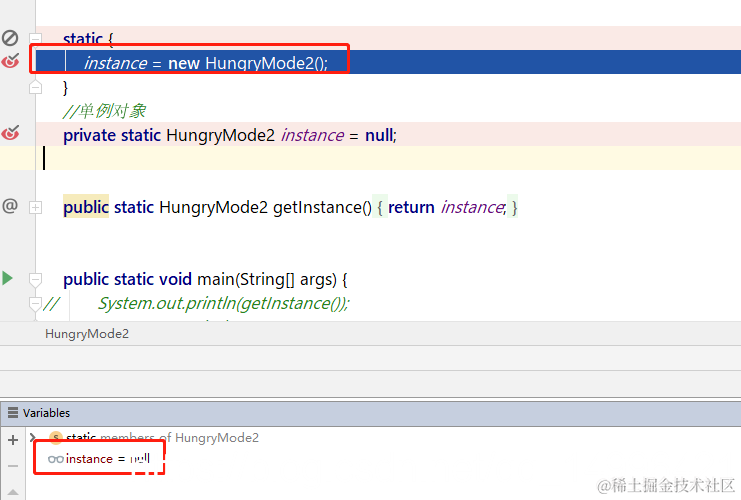Toggle breakpoint on the new HungryMode2() line

10,61
